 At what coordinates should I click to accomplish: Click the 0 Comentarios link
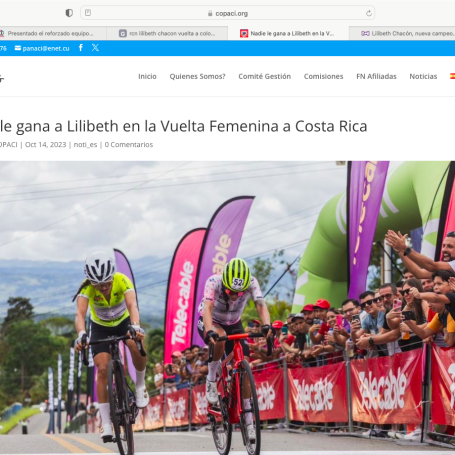pyautogui.click(x=129, y=145)
